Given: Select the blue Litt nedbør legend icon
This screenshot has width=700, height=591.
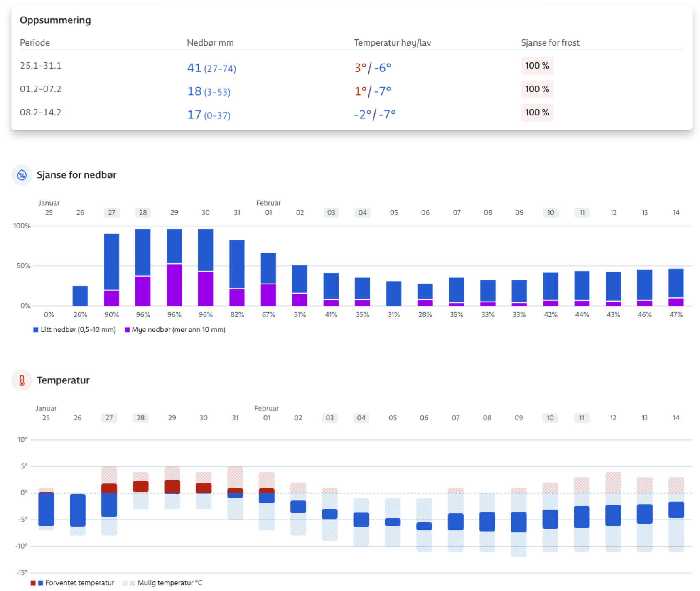Looking at the screenshot, I should click(36, 329).
